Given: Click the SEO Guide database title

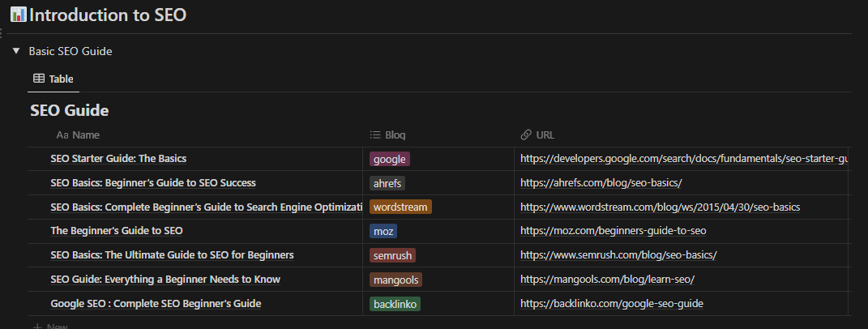Looking at the screenshot, I should tap(70, 110).
